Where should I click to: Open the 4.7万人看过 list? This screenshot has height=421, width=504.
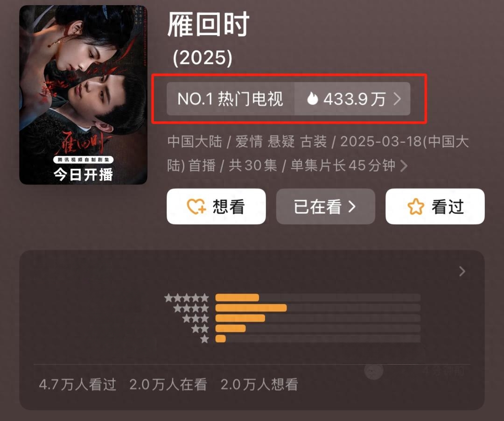tap(77, 385)
